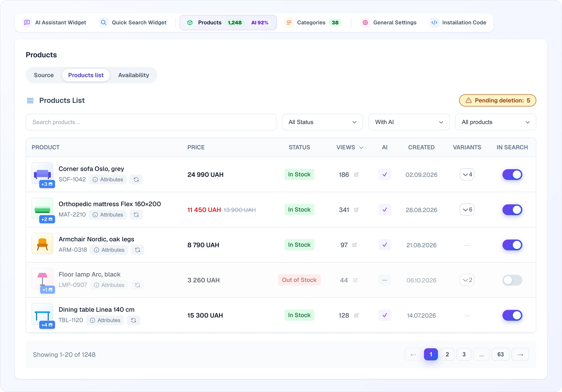562x392 pixels.
Task: Edit views count 97 pencil icon
Action: (355, 245)
